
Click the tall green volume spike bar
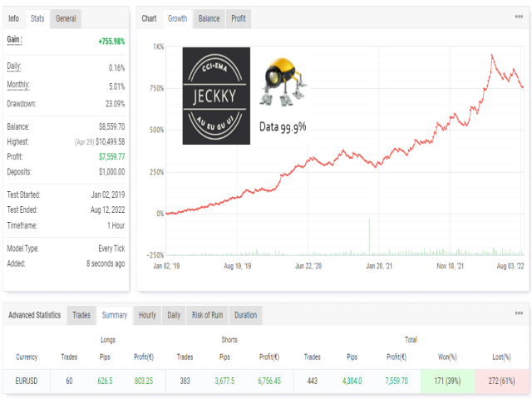[369, 236]
